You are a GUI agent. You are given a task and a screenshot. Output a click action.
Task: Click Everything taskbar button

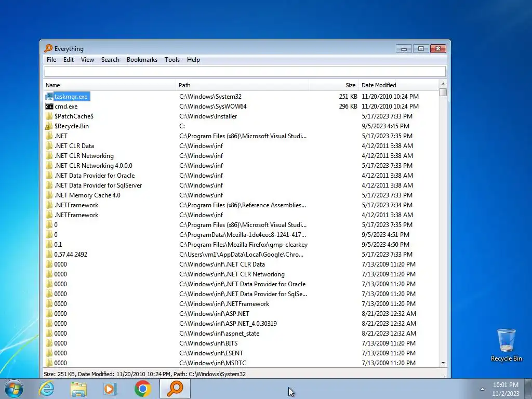tap(175, 389)
